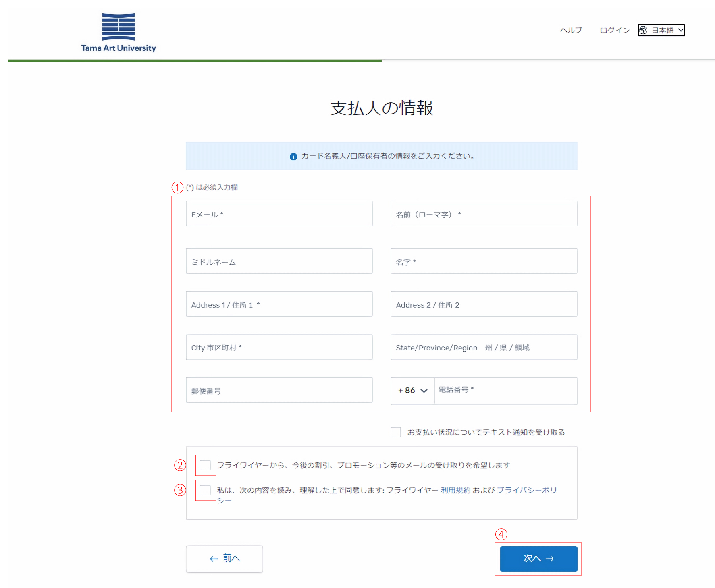Click the 電話番号 phone number field

(505, 391)
